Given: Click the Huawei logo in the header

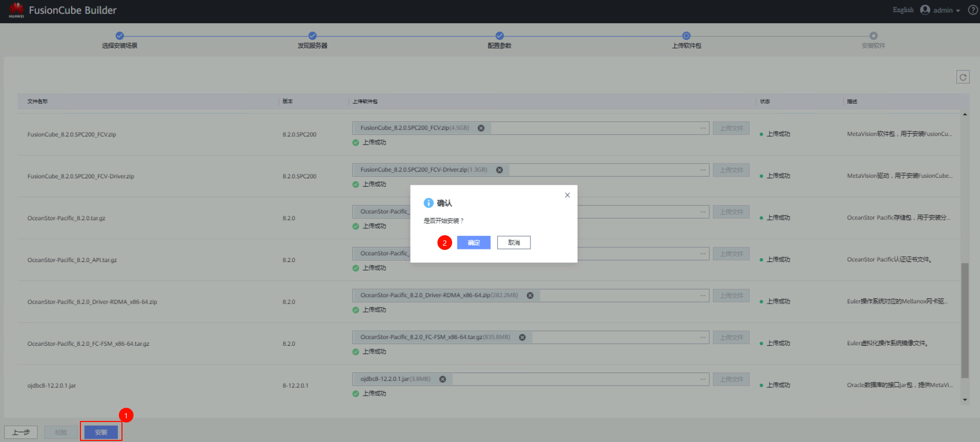Looking at the screenshot, I should [x=16, y=10].
